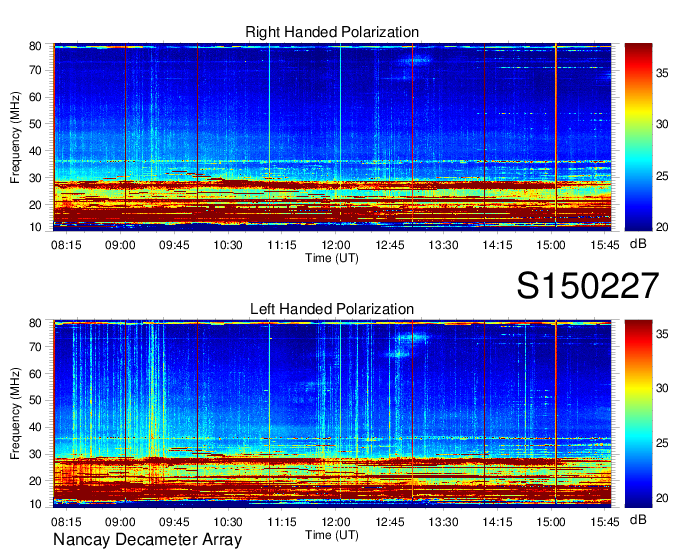Click the "Right Handed Polarization" plot title
Image resolution: width=680 pixels, height=552 pixels.
pyautogui.click(x=332, y=32)
